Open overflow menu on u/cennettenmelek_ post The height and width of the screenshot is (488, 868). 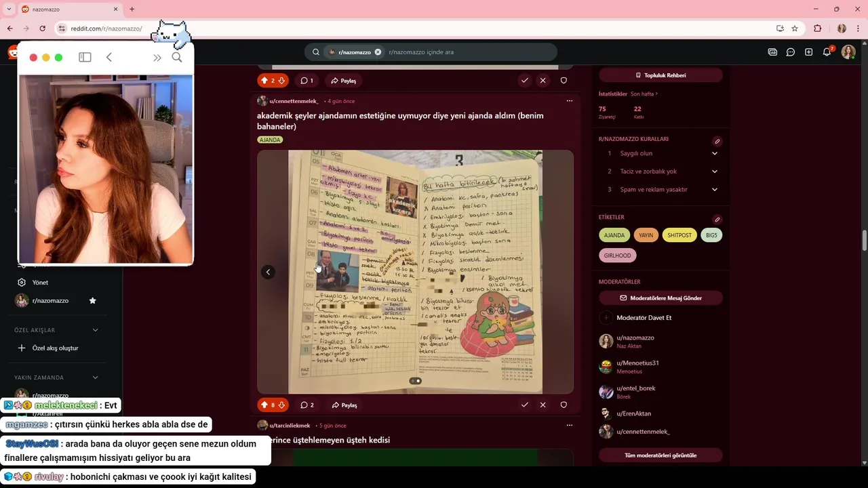tap(569, 101)
